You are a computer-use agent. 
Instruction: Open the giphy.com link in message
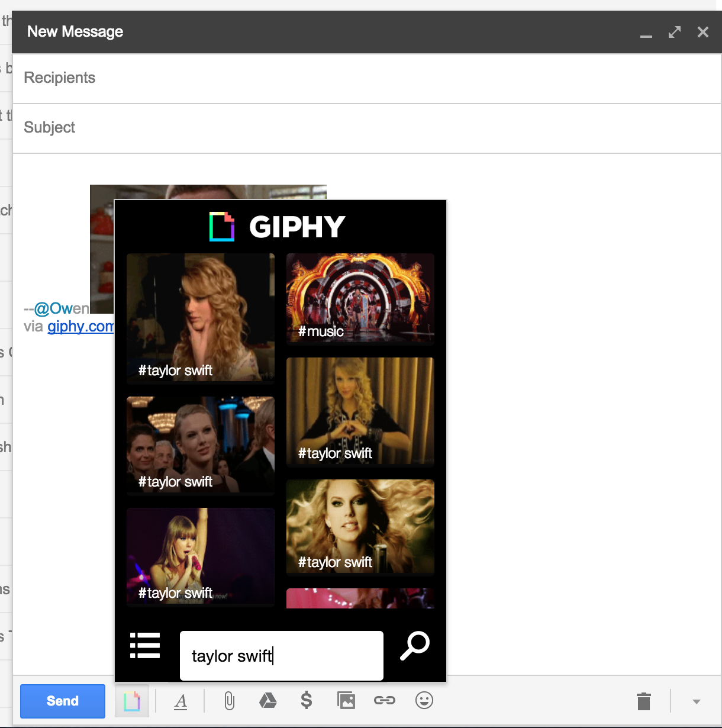point(80,327)
